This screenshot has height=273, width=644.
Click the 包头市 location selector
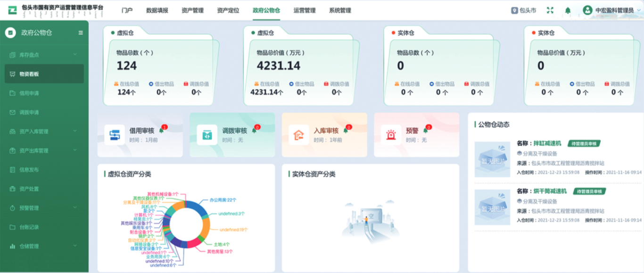(x=524, y=10)
